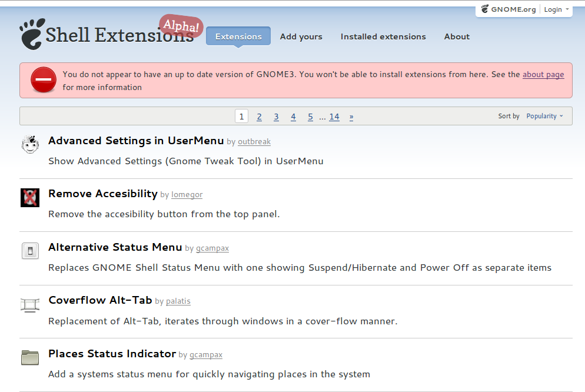Click the next page » arrow
585x392 pixels.
(x=351, y=117)
